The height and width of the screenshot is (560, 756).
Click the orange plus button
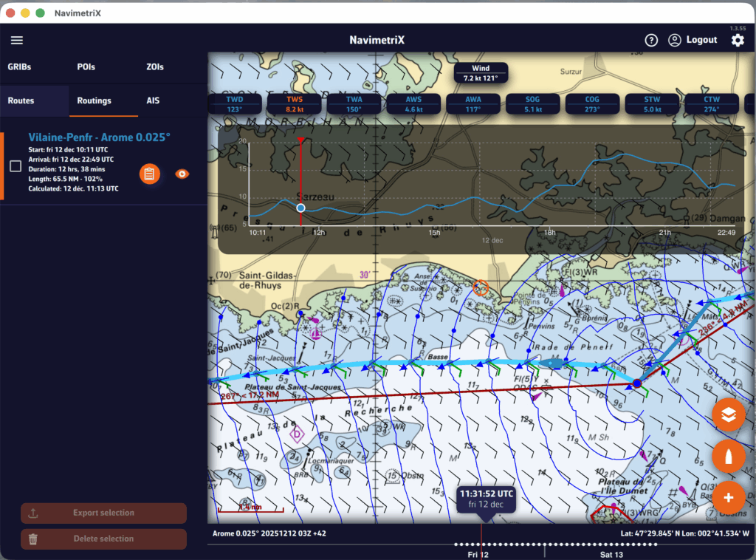point(729,497)
